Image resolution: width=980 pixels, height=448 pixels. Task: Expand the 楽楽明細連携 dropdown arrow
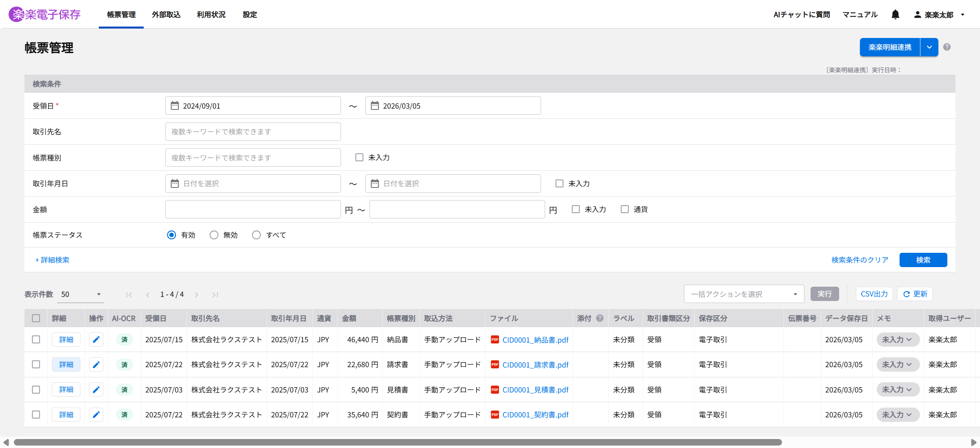click(929, 47)
